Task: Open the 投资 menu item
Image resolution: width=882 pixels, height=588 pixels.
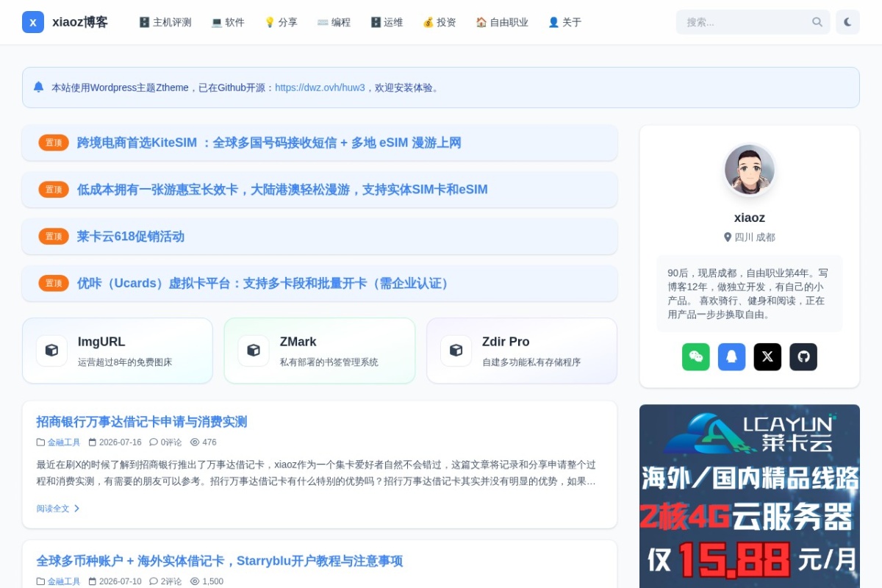Action: (x=440, y=22)
